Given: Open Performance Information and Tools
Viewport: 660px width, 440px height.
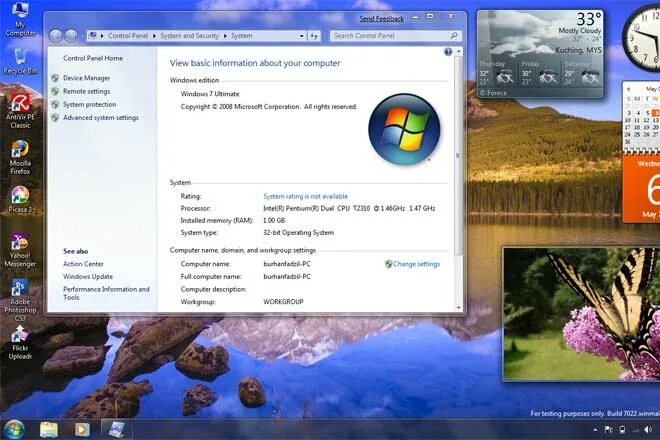Looking at the screenshot, I should pyautogui.click(x=106, y=293).
